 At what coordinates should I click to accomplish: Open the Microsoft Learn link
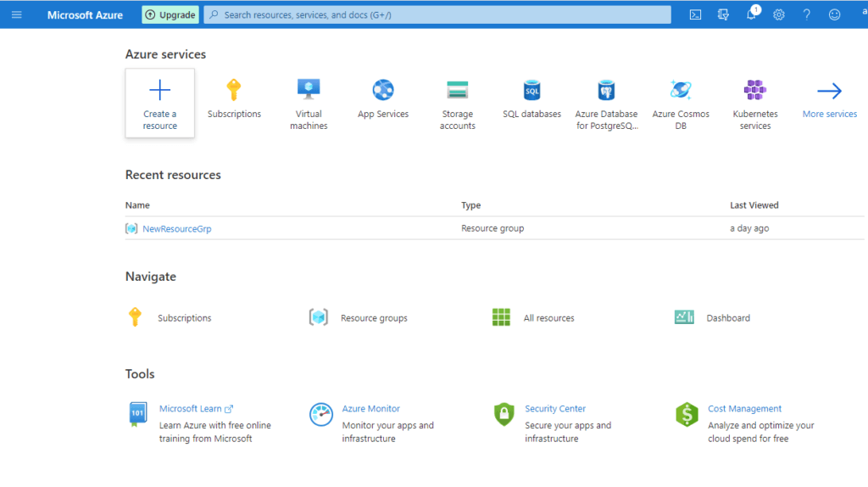click(x=196, y=408)
